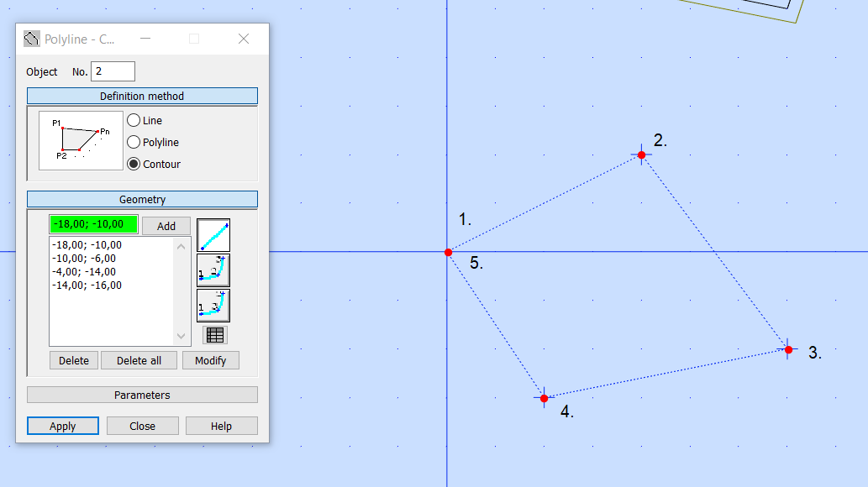The height and width of the screenshot is (487, 868).
Task: Select the Line definition method
Action: point(134,120)
